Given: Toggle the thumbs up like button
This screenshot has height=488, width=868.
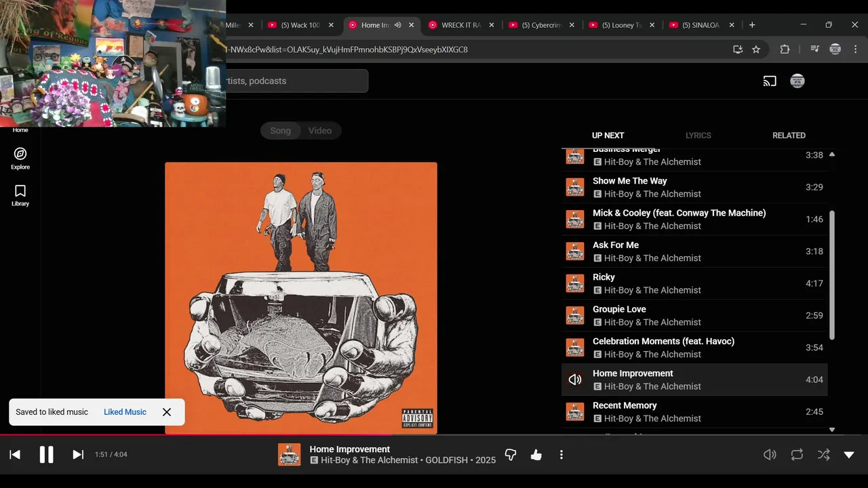Looking at the screenshot, I should point(536,455).
